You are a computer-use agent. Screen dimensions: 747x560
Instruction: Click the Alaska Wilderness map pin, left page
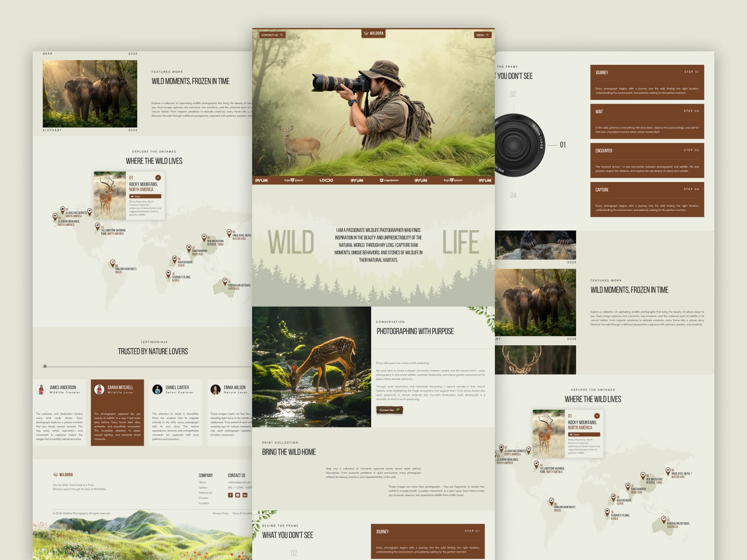point(63,210)
